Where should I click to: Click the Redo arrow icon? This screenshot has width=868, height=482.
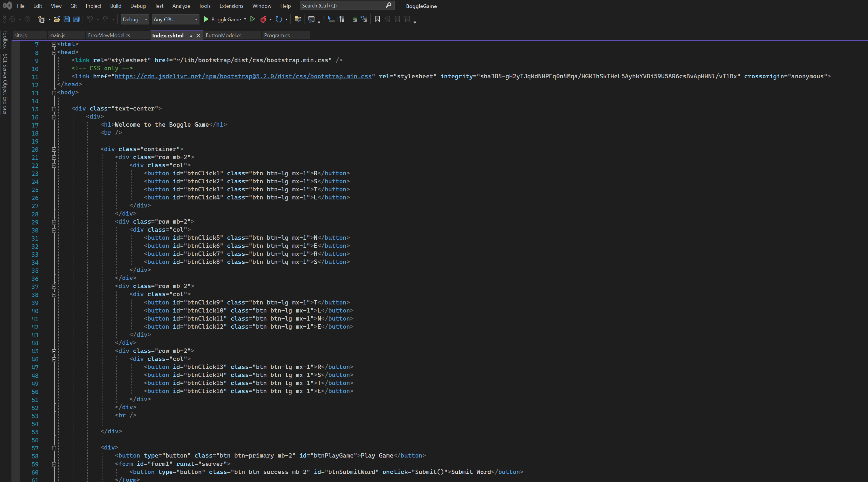(106, 19)
